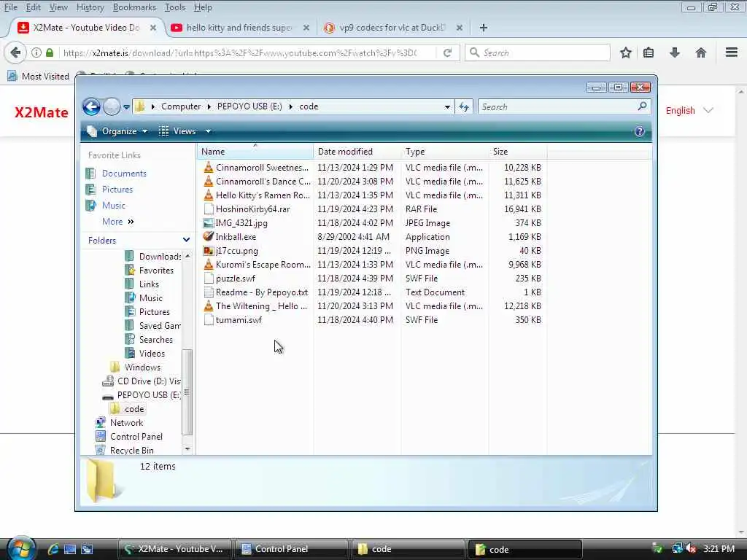This screenshot has width=747, height=560.
Task: Select Downloads in the folder tree
Action: [153, 256]
